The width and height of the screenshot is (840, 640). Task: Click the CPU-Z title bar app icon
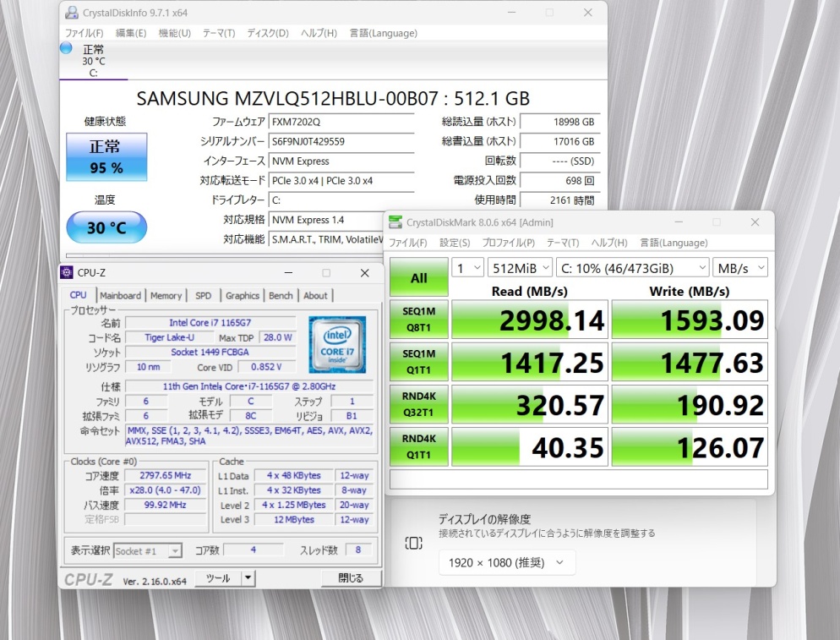click(67, 272)
